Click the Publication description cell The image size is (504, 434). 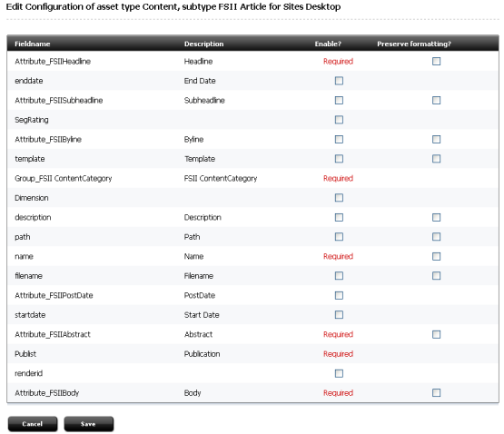202,353
